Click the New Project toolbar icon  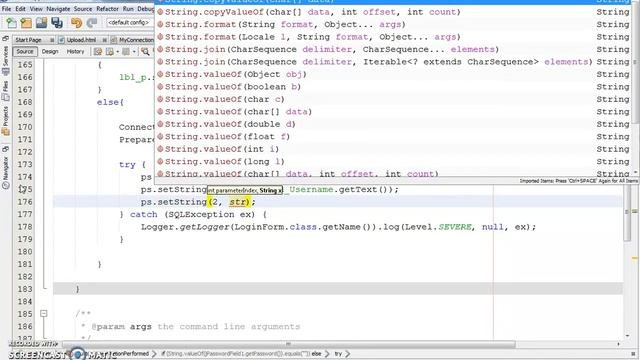tap(26, 23)
